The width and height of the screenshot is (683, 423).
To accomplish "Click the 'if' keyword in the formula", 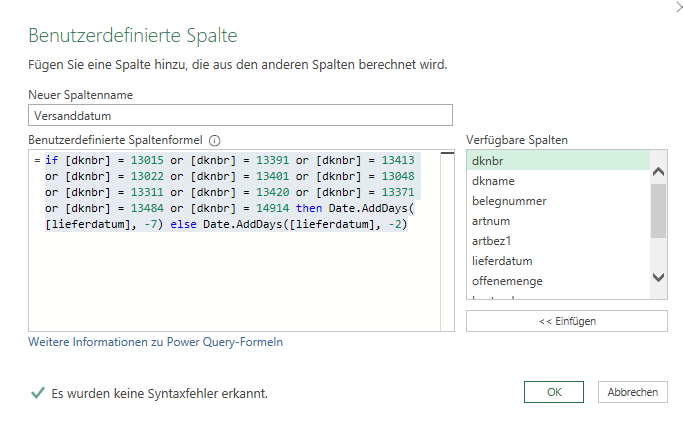I will (51, 160).
